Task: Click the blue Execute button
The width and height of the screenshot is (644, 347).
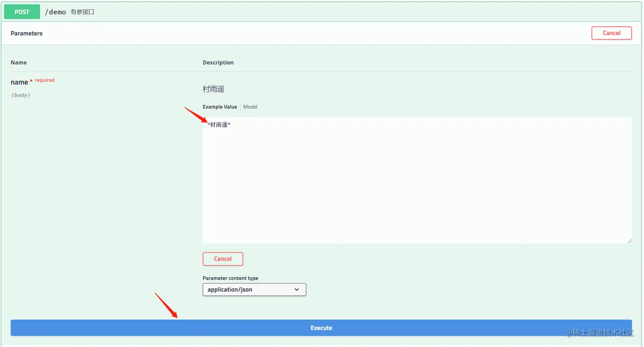Action: [321, 328]
